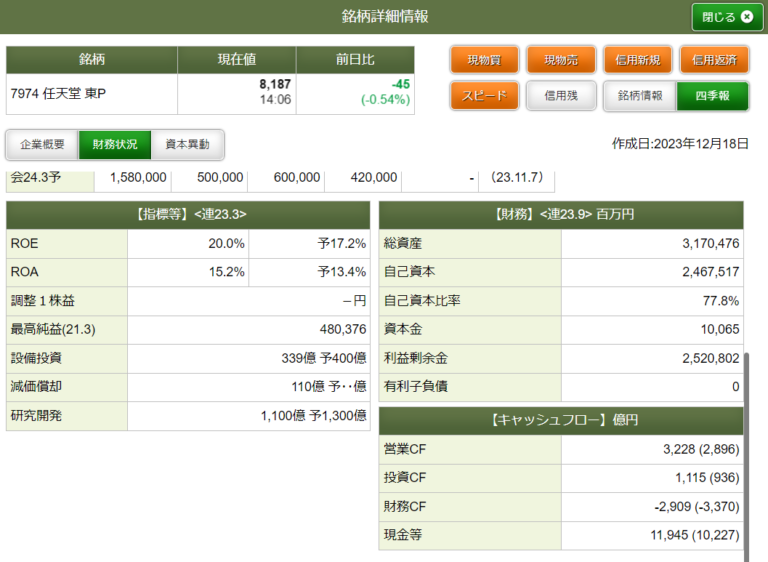Show the 信用残 margin balance
This screenshot has width=768, height=562.
pyautogui.click(x=561, y=96)
